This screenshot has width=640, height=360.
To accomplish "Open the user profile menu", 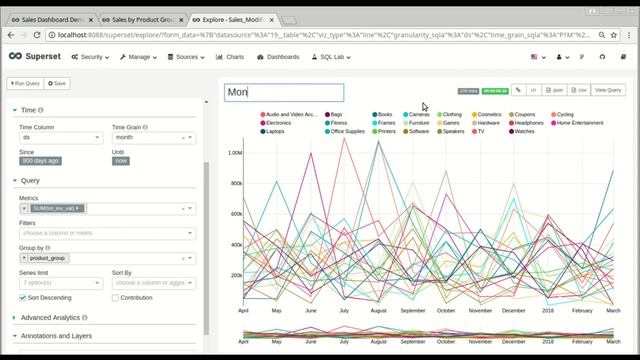I will point(562,57).
